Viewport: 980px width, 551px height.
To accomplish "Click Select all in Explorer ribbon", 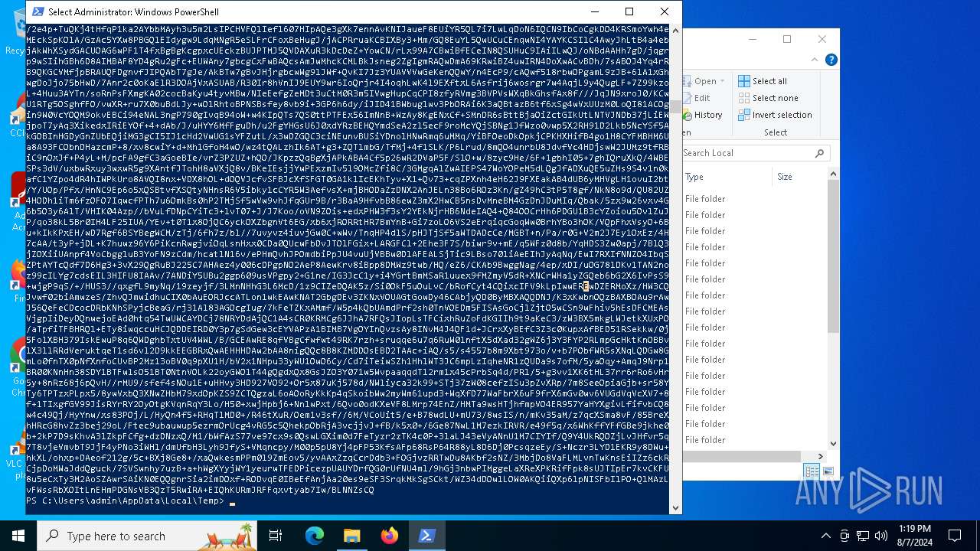I will point(763,81).
